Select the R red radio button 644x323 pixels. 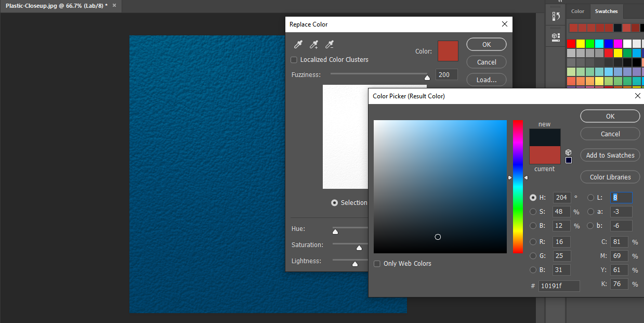[533, 242]
